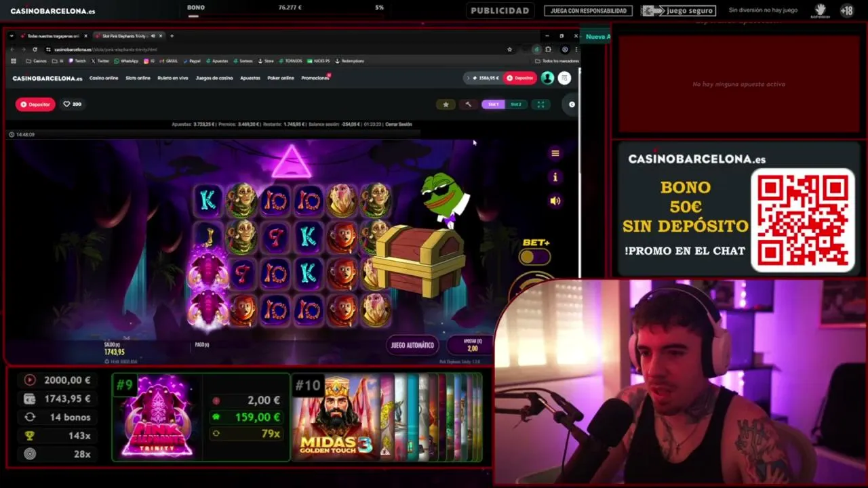Open Casino online menu
Image resolution: width=868 pixels, height=488 pixels.
[x=104, y=78]
